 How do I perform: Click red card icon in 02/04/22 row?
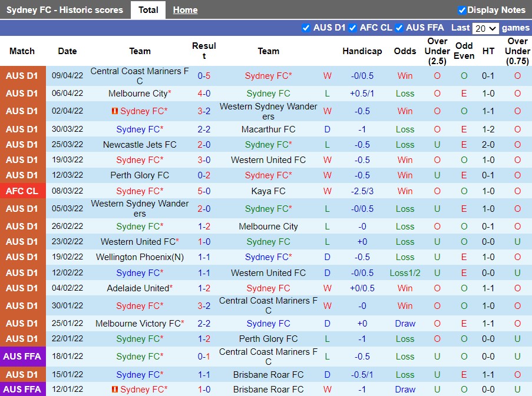pyautogui.click(x=115, y=111)
